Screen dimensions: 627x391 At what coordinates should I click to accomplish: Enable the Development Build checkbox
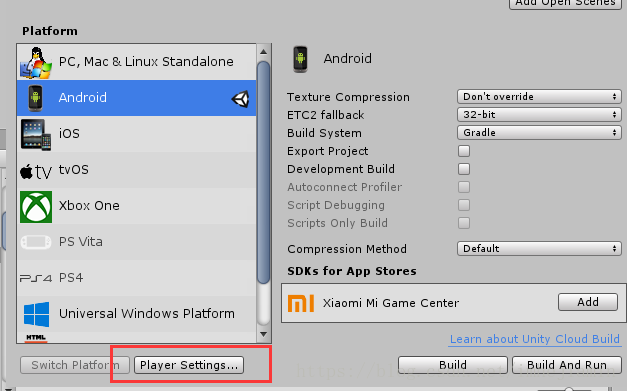(464, 169)
